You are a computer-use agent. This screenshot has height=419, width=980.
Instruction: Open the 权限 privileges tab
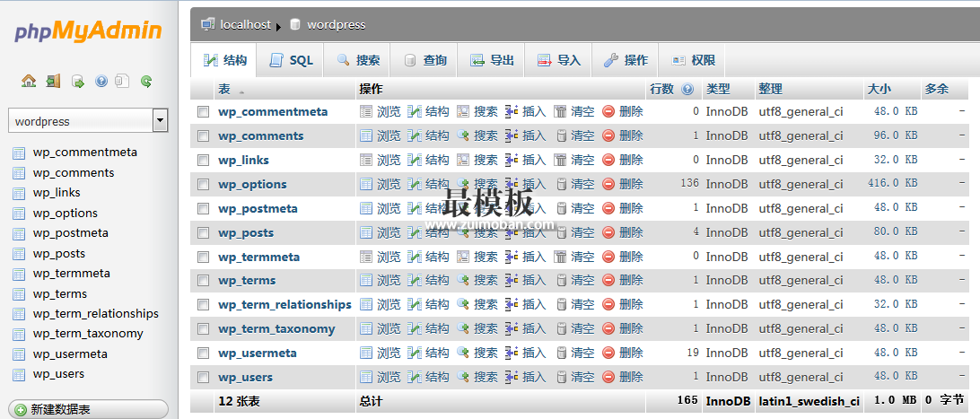[693, 61]
